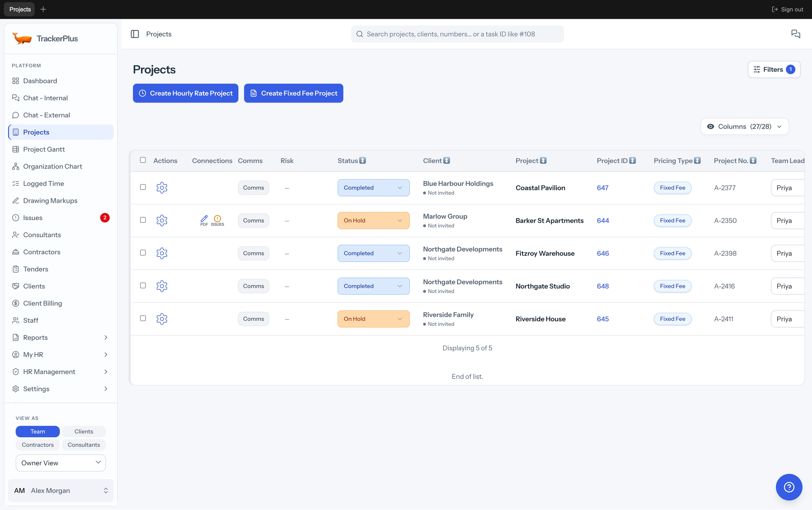
Task: Click the new tab plus icon
Action: pos(43,9)
